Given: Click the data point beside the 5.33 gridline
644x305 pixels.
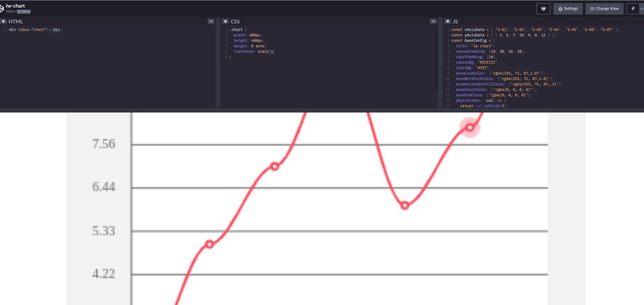Looking at the screenshot, I should (x=210, y=244).
